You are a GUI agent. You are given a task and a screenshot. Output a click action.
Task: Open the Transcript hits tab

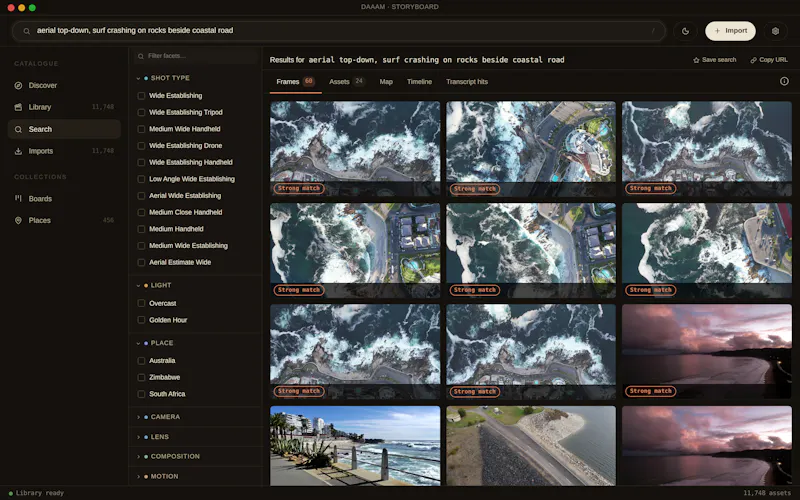467,82
